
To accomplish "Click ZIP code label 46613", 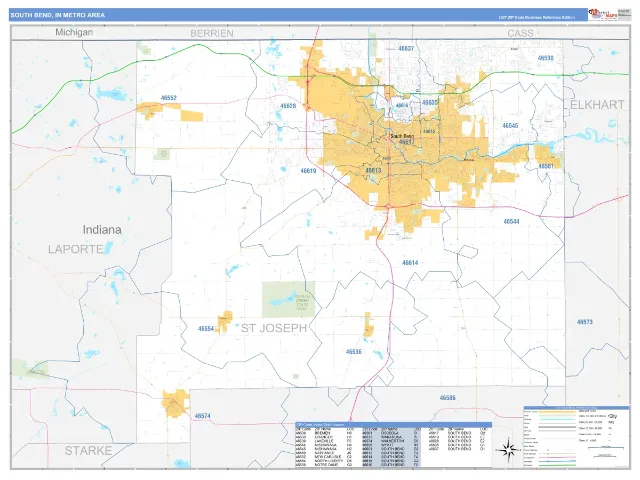I will click(373, 170).
